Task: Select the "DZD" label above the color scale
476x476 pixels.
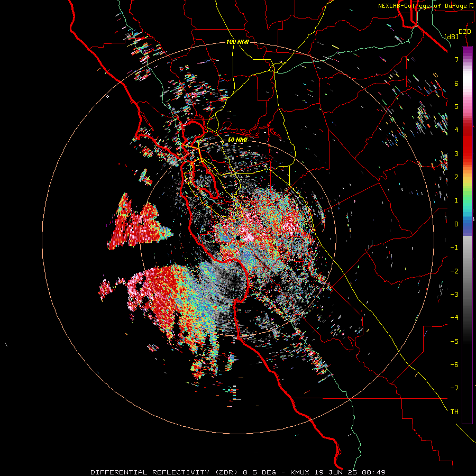Action: pos(464,32)
